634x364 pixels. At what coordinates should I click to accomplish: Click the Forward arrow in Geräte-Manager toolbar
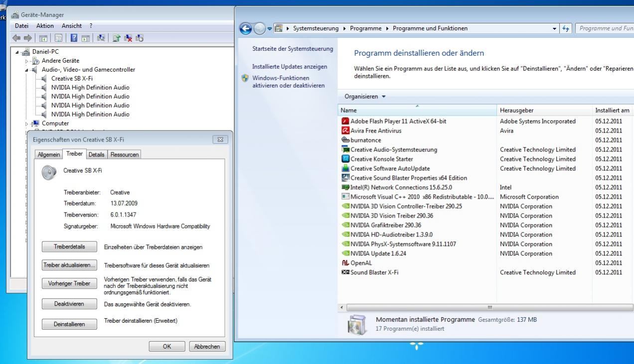pyautogui.click(x=28, y=37)
